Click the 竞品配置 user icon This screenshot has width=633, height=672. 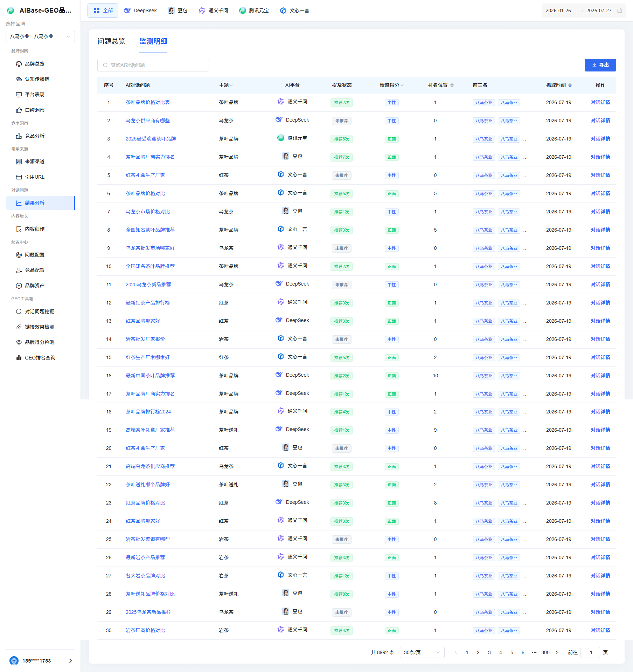(x=19, y=270)
